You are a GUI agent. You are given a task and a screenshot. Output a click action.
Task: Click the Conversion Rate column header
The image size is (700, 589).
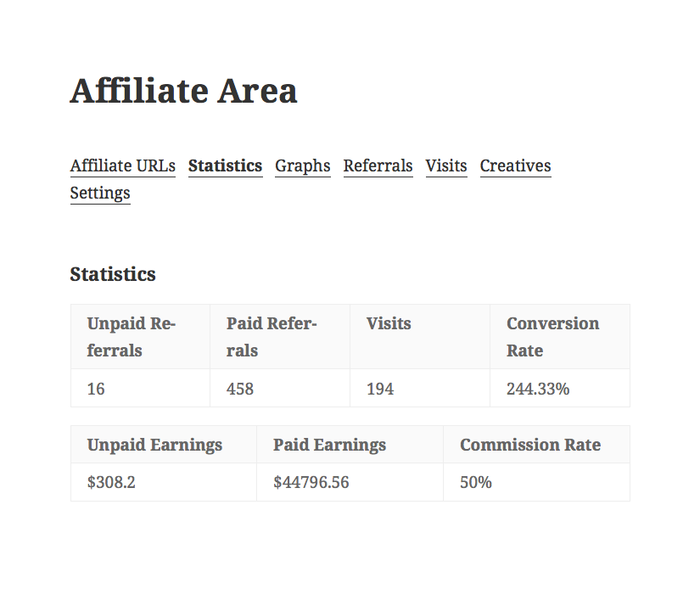(x=552, y=337)
